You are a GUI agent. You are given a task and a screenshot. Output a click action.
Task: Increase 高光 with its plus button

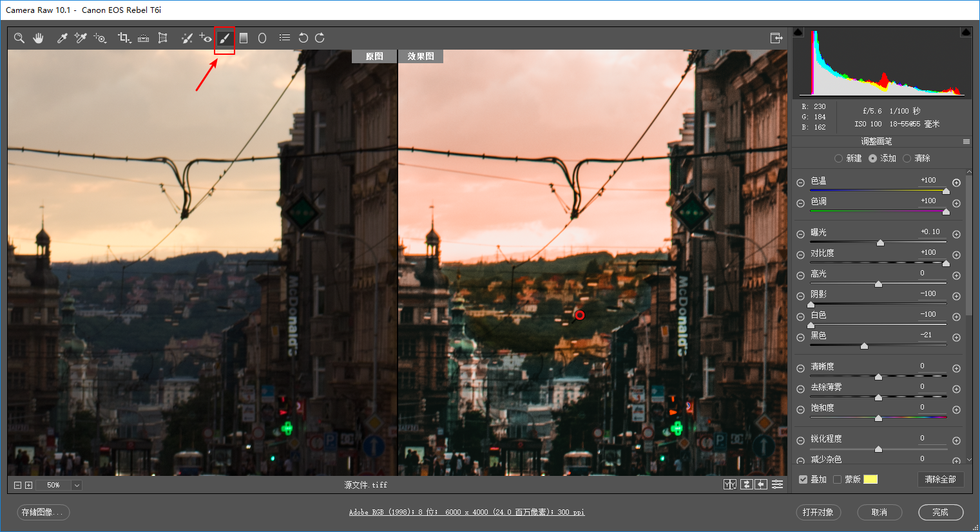pos(956,275)
